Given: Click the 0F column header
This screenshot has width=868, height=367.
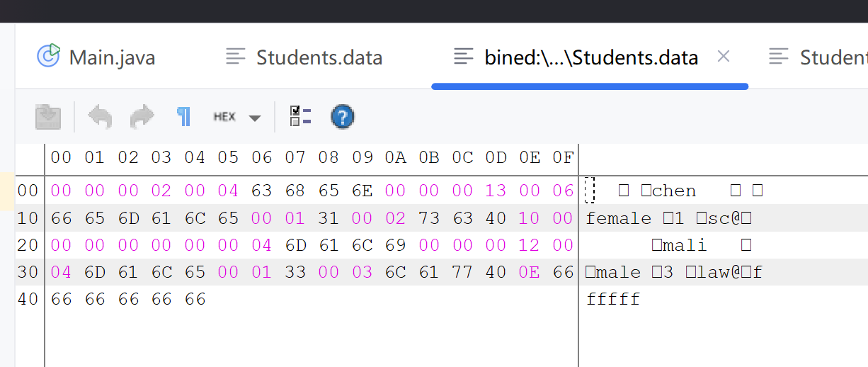Looking at the screenshot, I should [563, 157].
